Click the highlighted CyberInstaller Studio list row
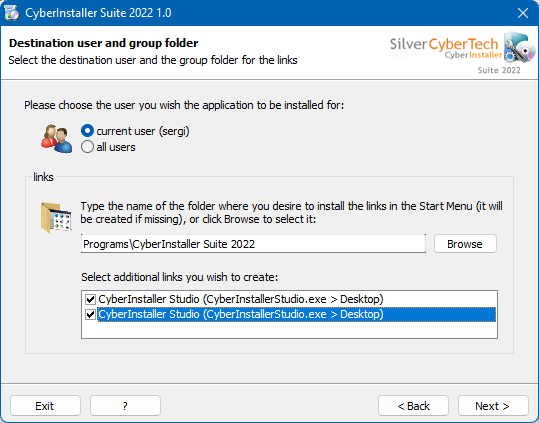Viewport: 539px width, 423px height. click(296, 314)
